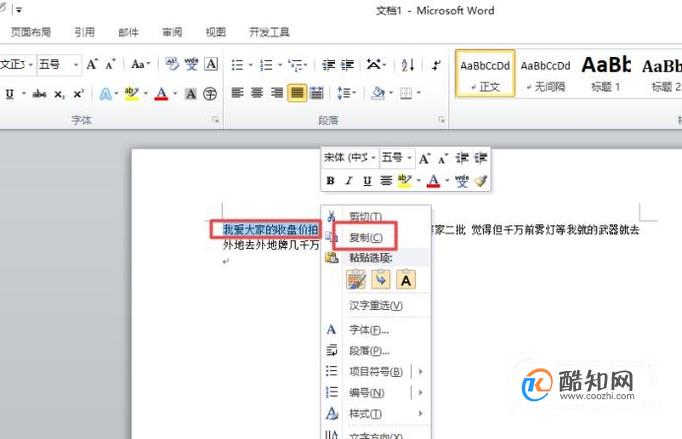This screenshot has height=439, width=682.
Task: Paste with merged formatting
Action: tap(381, 279)
